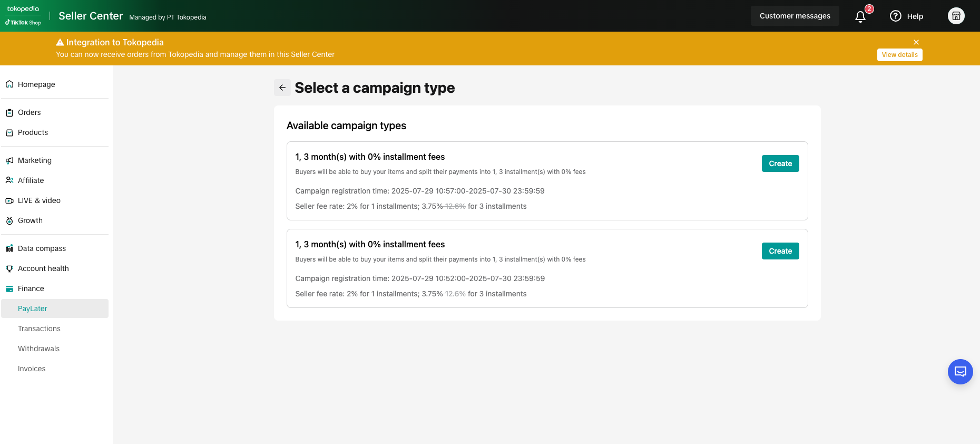Open the Help question mark icon

click(895, 16)
